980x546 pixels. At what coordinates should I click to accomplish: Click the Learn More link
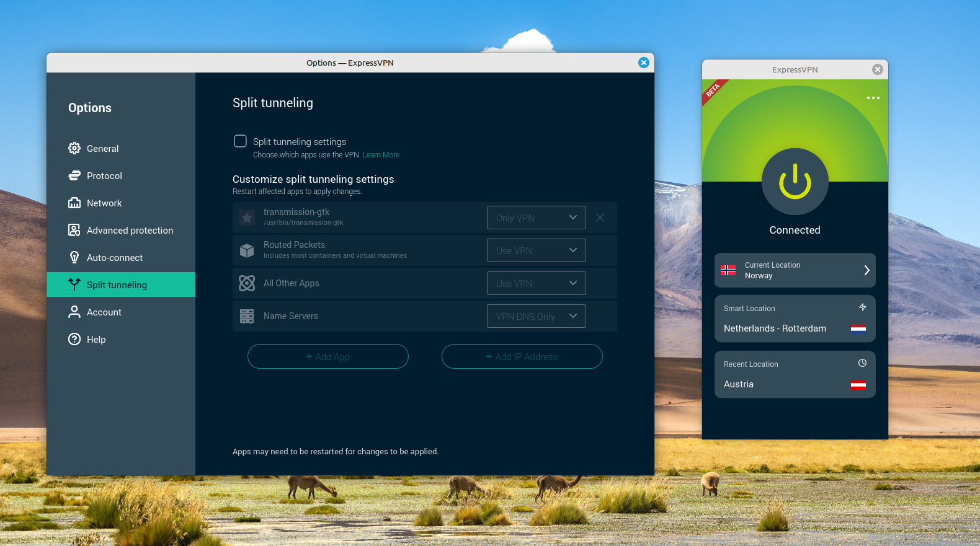click(381, 155)
